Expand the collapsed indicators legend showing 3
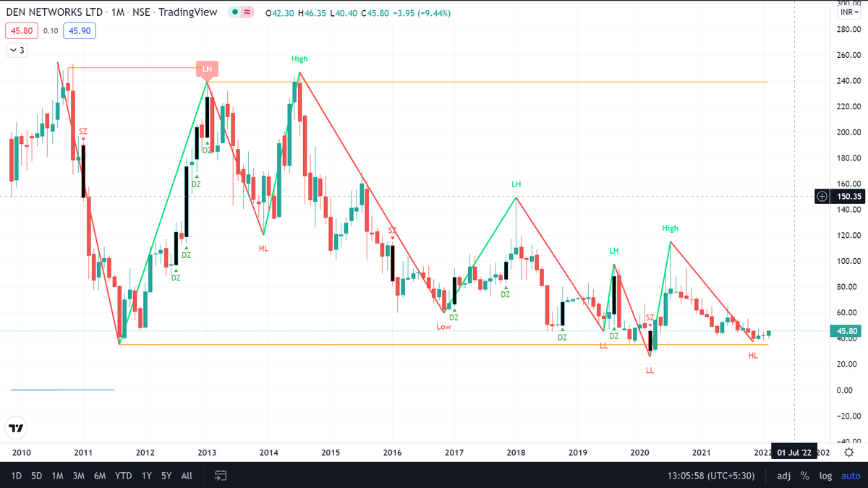 point(16,51)
